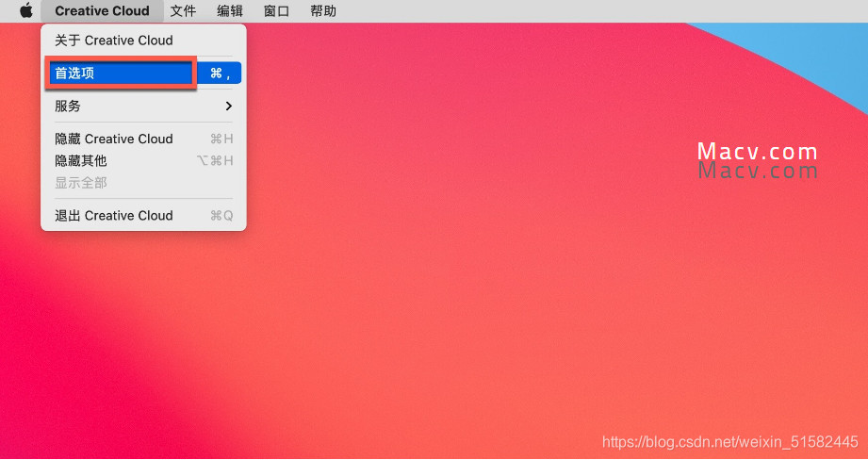Expand the 服务 submenu
868x460 pixels.
[x=143, y=106]
